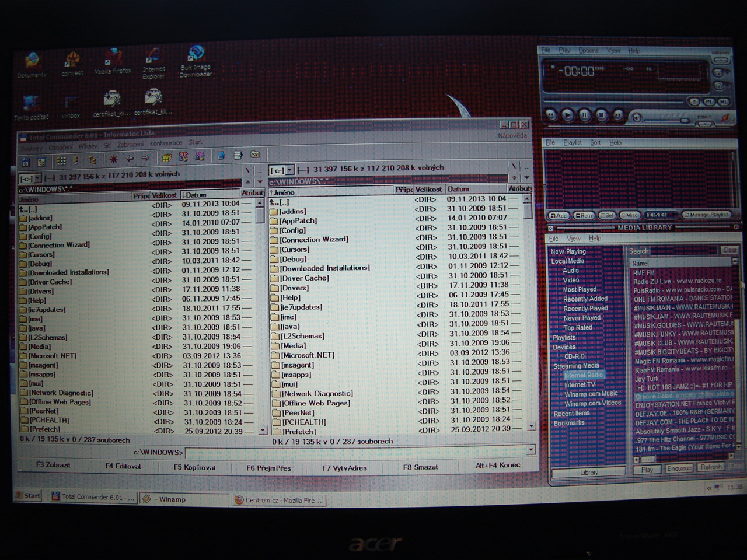Open the Manage Playlist menu in Winamp
Viewport: 747px width, 560px height.
706,215
